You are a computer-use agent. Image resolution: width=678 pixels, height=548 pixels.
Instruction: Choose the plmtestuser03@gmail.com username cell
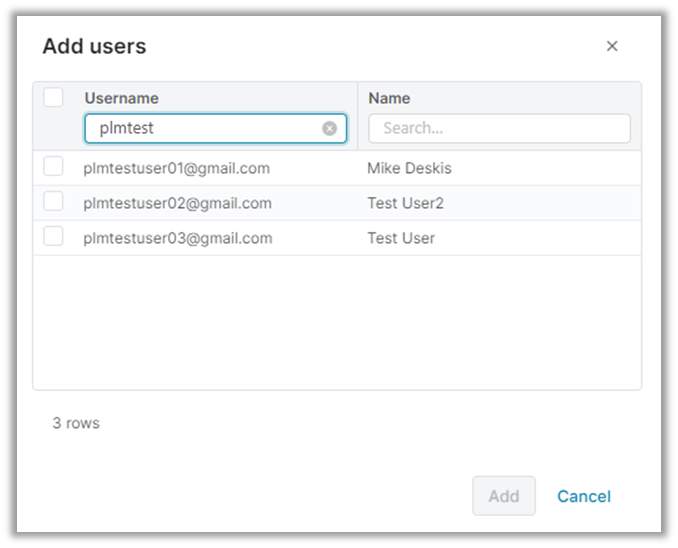[x=177, y=238]
